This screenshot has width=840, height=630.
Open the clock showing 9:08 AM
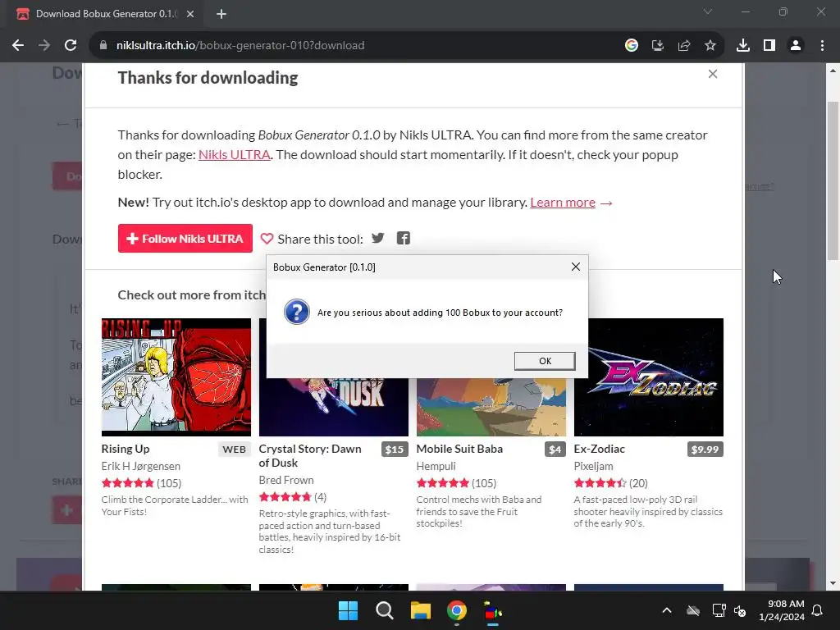782,610
